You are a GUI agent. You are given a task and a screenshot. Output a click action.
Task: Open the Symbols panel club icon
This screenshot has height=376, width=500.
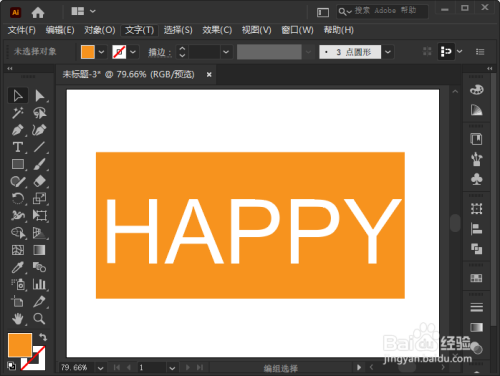coord(476,179)
